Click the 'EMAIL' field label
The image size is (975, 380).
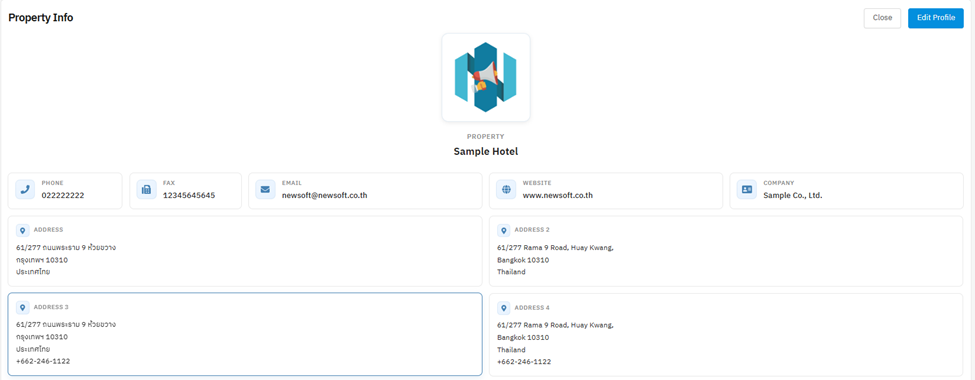[292, 183]
